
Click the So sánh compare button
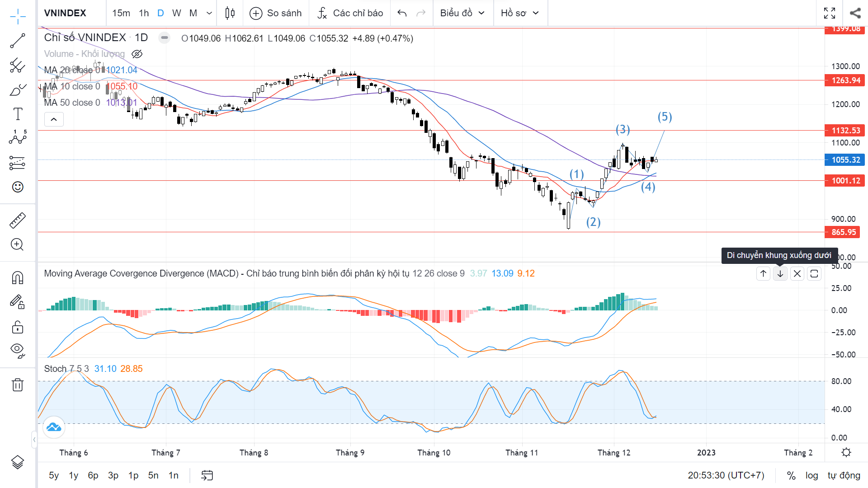tap(276, 13)
